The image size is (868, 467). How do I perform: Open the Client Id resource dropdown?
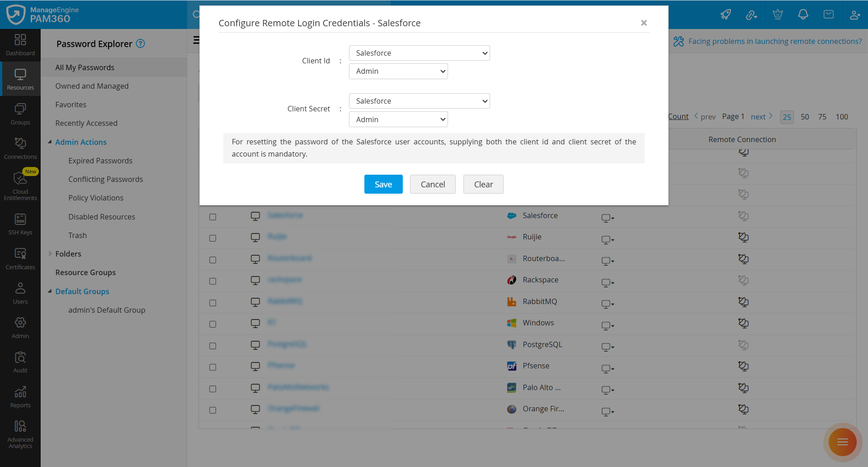pos(419,53)
